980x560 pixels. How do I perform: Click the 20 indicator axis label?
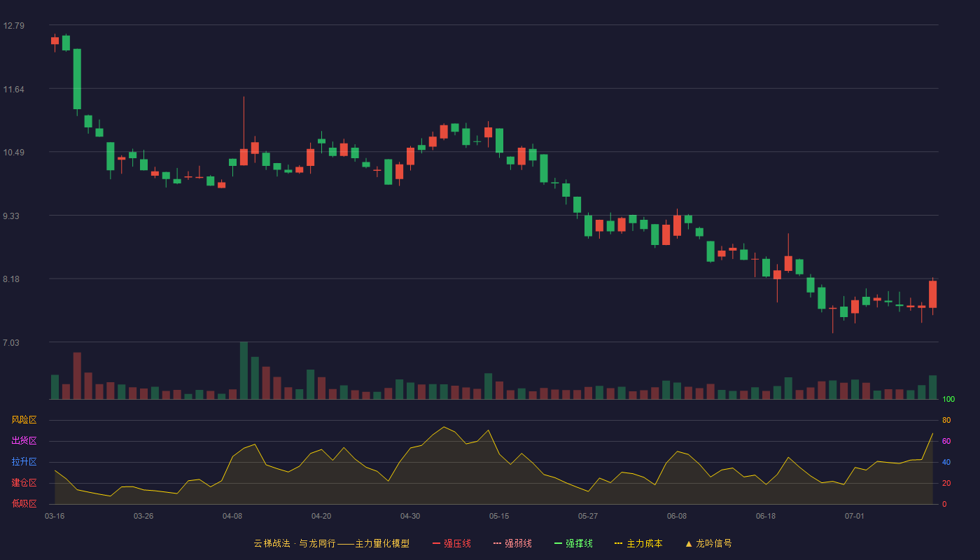pos(946,483)
